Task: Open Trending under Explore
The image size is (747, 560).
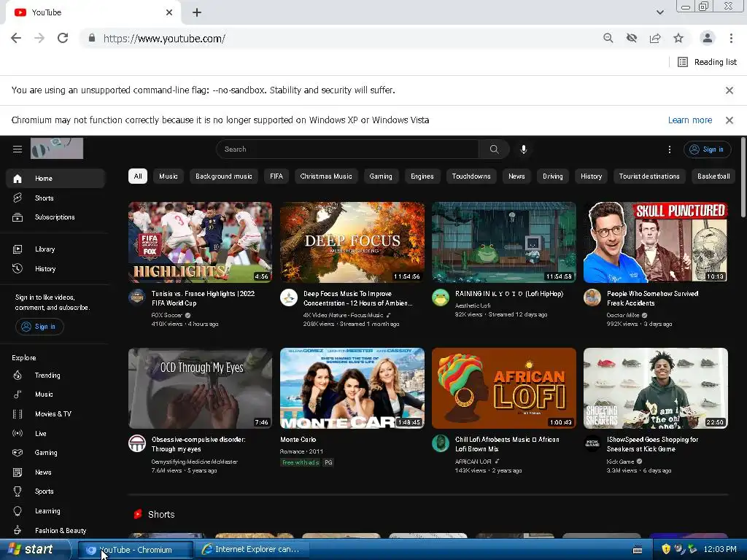Action: pyautogui.click(x=55, y=376)
